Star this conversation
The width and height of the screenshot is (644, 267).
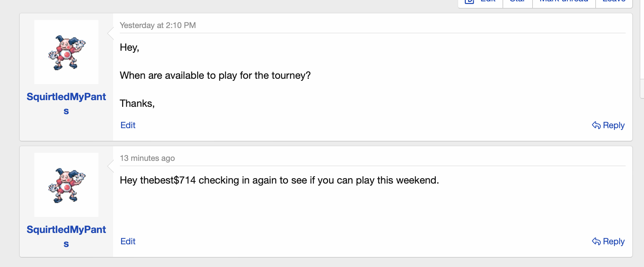[x=518, y=1]
